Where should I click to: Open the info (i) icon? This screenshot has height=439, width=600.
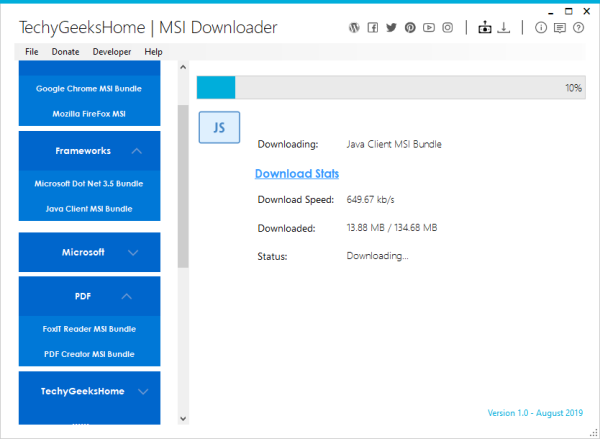541,28
